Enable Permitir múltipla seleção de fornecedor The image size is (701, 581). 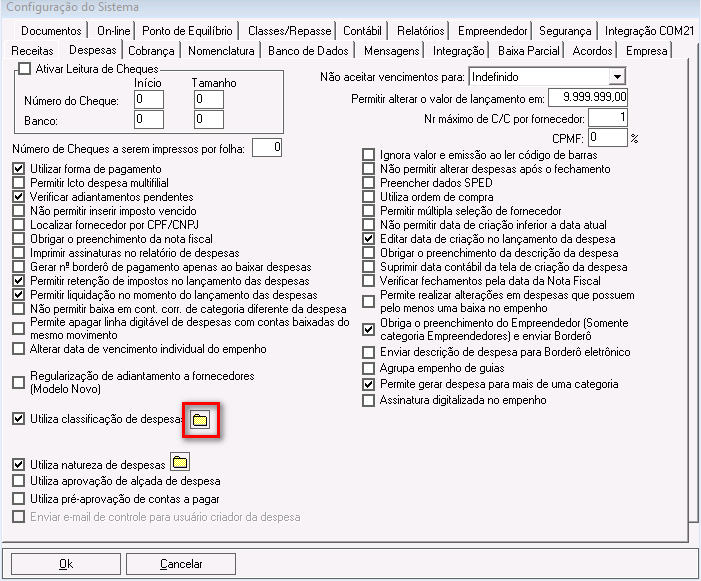(x=368, y=211)
